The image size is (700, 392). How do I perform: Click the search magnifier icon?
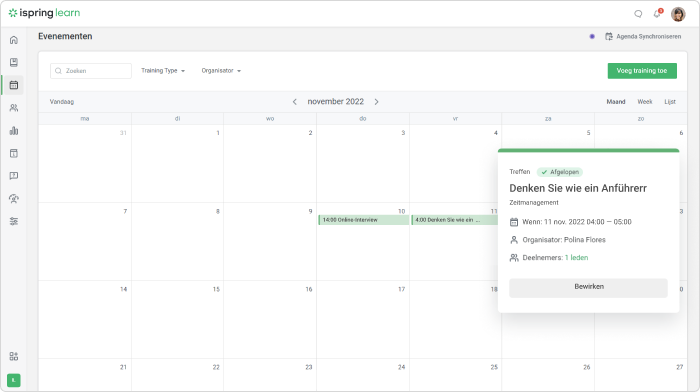[58, 71]
